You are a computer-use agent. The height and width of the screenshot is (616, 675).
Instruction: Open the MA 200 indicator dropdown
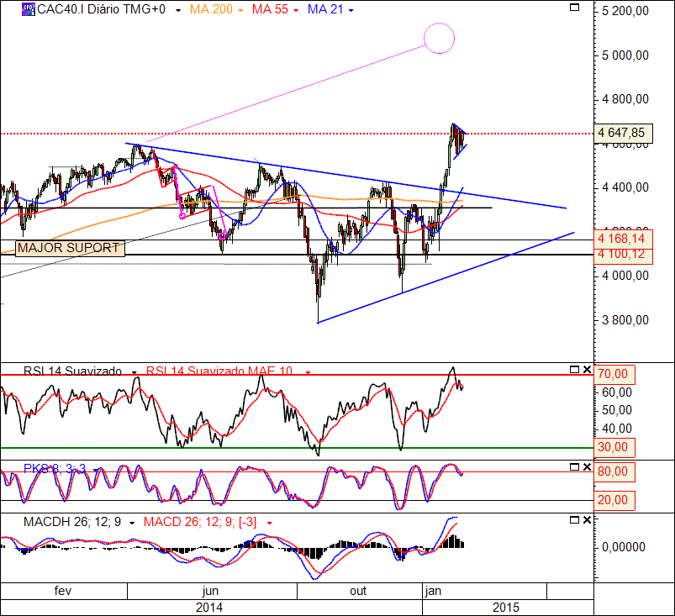240,11
